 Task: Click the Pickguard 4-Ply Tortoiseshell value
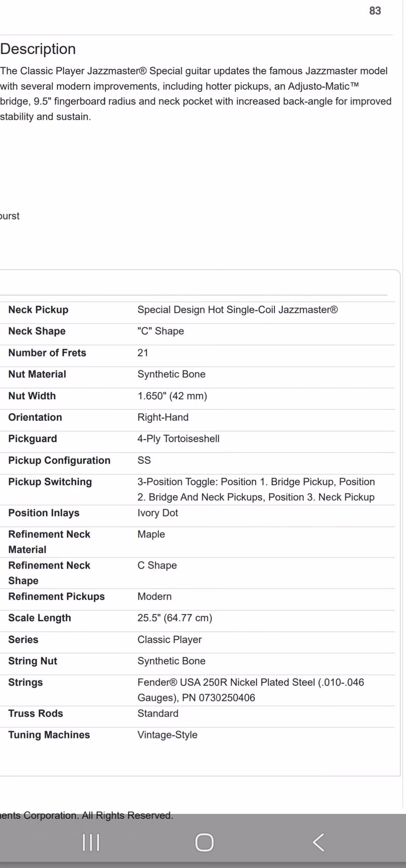pos(178,439)
